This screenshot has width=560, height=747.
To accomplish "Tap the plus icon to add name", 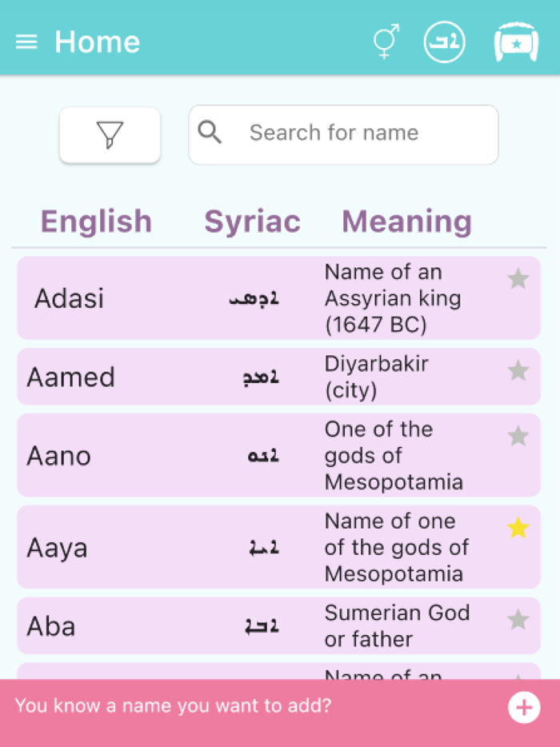I will [x=524, y=707].
